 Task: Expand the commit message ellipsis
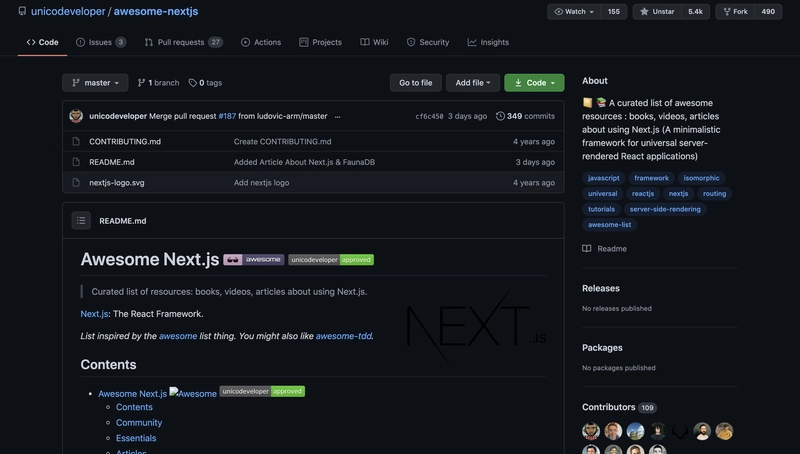337,116
